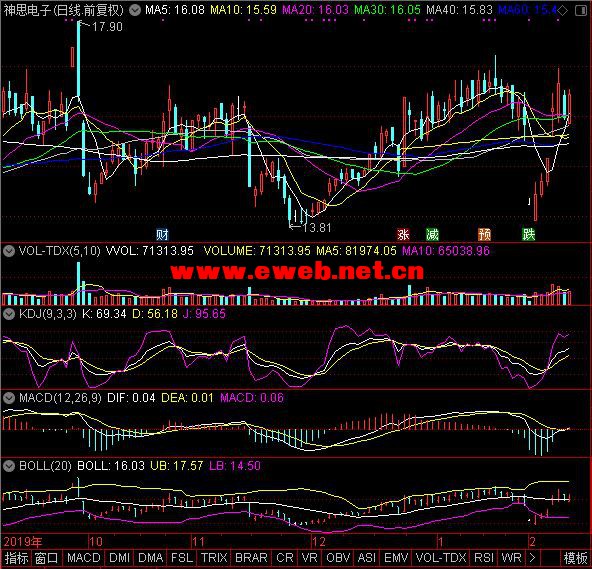Expand the main chart dropdown beside stock name

(135, 10)
